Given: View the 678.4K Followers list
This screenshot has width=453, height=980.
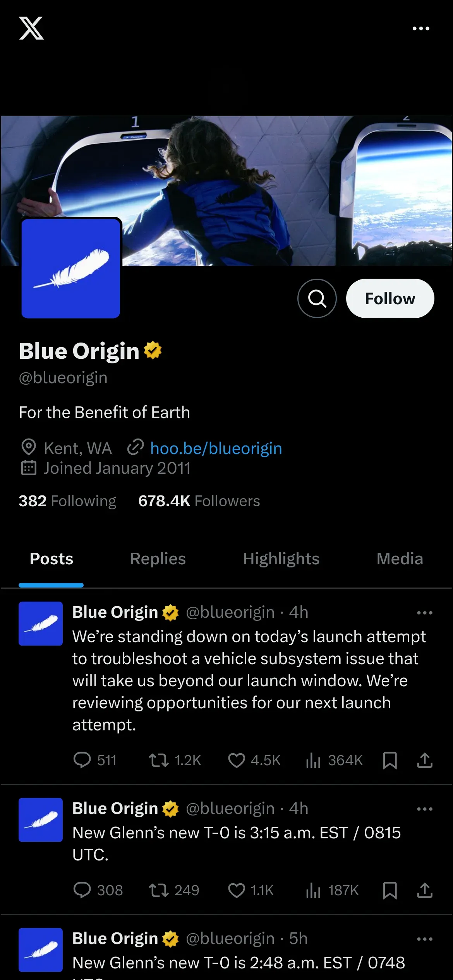Looking at the screenshot, I should coord(199,501).
